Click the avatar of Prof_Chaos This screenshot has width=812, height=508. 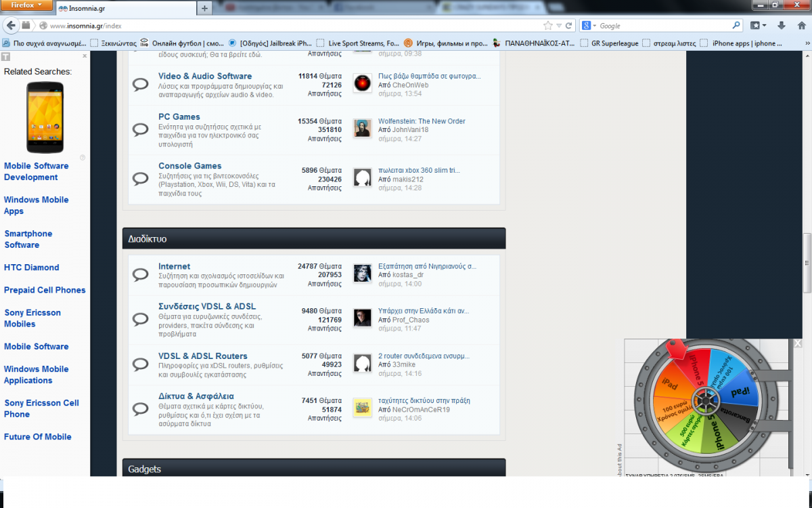click(363, 318)
